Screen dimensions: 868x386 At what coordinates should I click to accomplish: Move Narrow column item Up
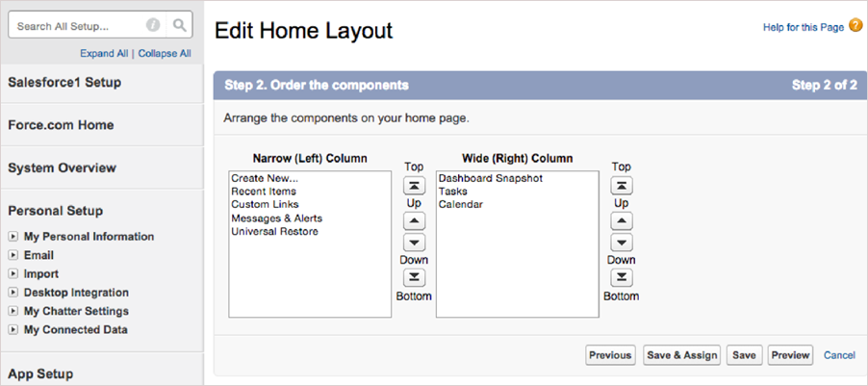pyautogui.click(x=414, y=221)
